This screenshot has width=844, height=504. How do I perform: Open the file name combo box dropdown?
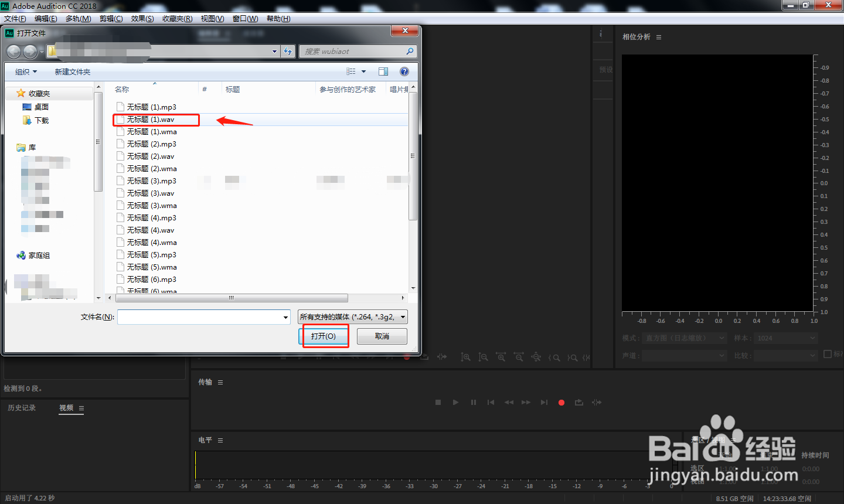point(285,317)
